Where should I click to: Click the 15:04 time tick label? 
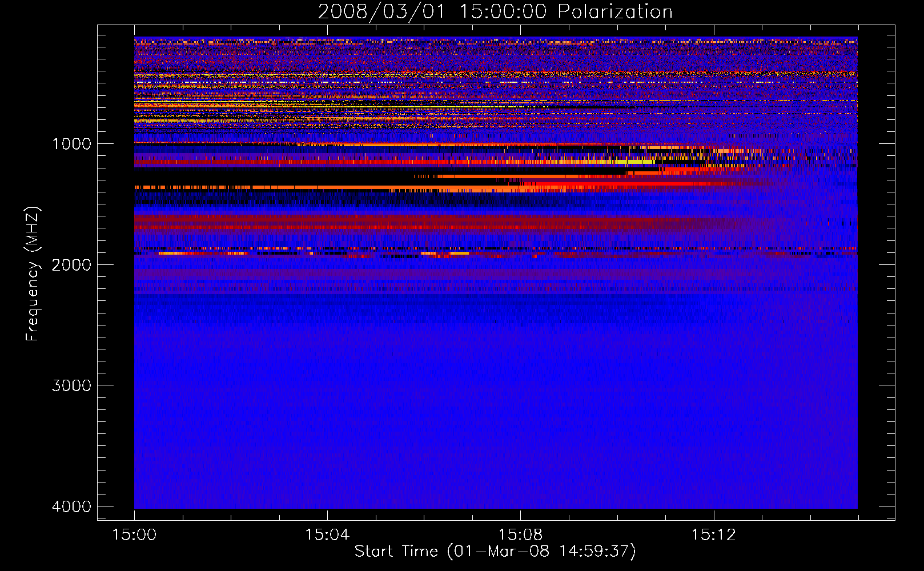click(x=327, y=535)
